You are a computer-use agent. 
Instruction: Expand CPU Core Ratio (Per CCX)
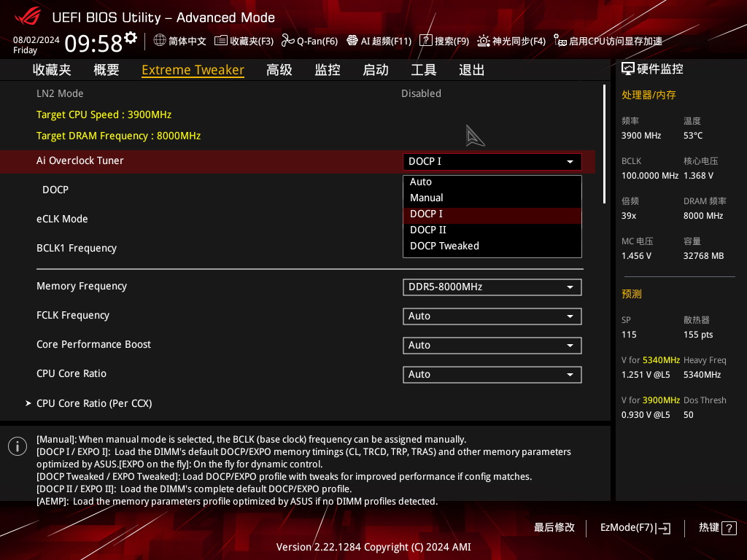[94, 403]
